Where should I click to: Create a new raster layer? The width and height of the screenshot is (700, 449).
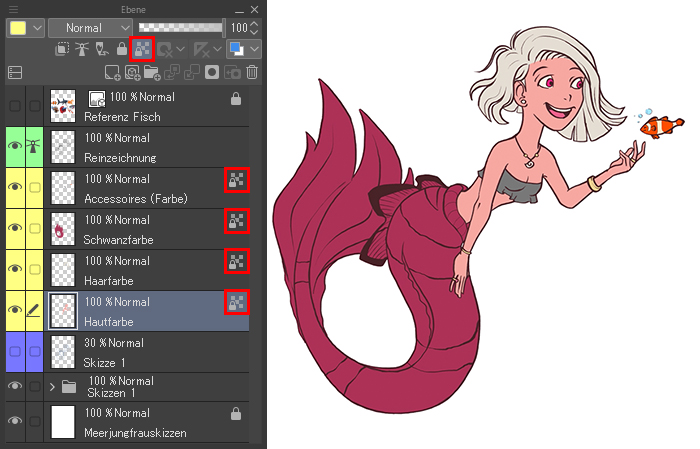point(112,73)
